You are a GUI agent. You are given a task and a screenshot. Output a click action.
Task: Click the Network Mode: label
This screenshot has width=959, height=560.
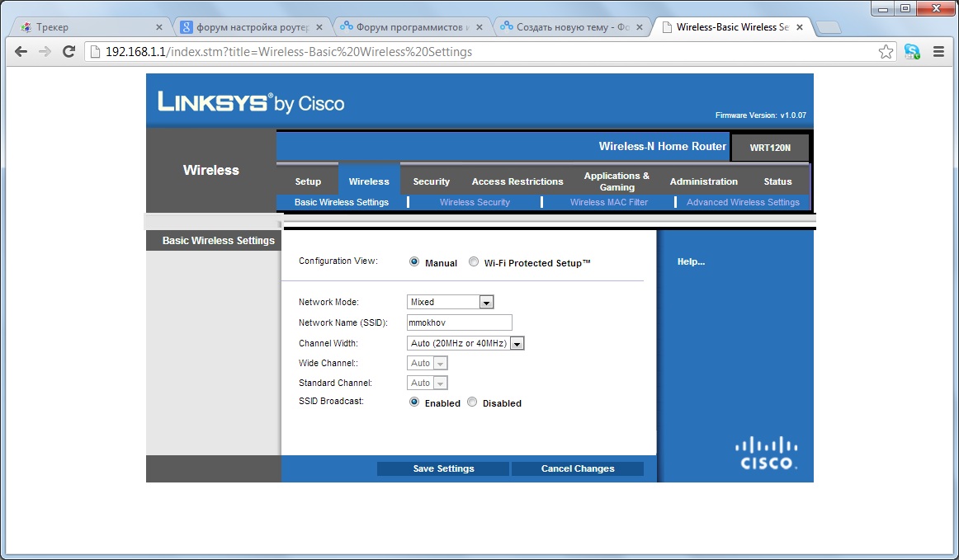(328, 302)
